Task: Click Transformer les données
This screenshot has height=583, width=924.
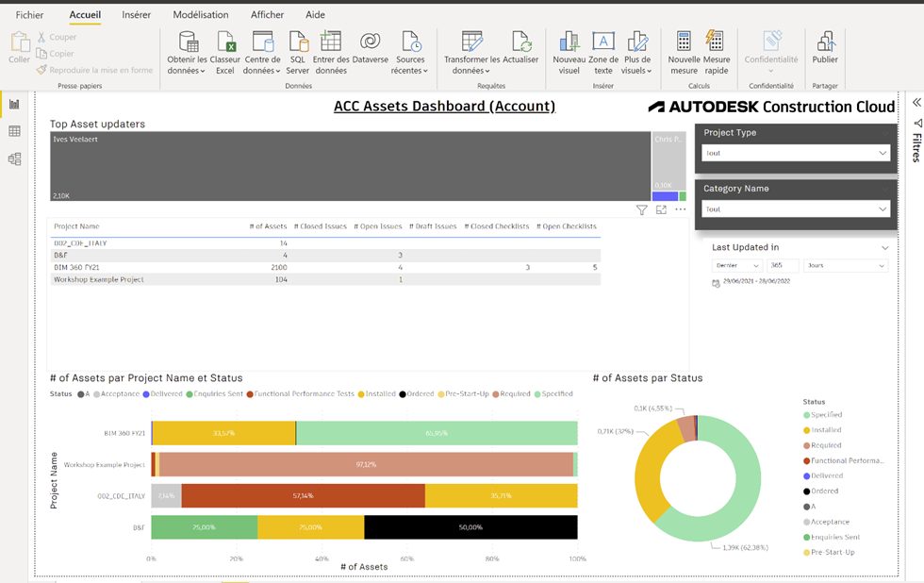Action: click(x=471, y=53)
